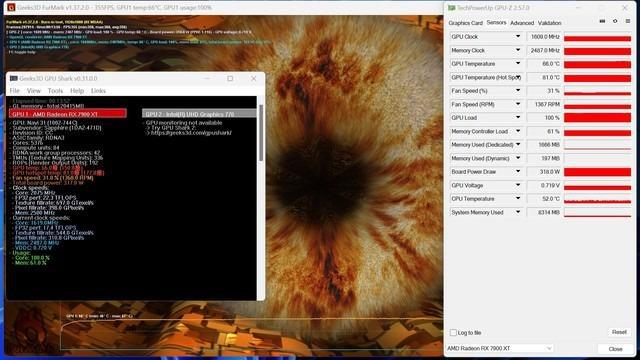Click the Fan Speed (%) sensor graph

[598, 91]
